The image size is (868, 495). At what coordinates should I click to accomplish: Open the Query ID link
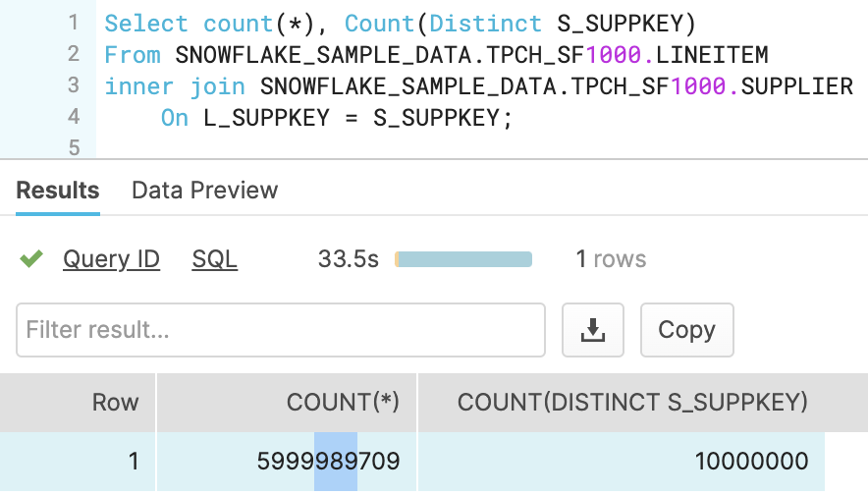tap(111, 259)
